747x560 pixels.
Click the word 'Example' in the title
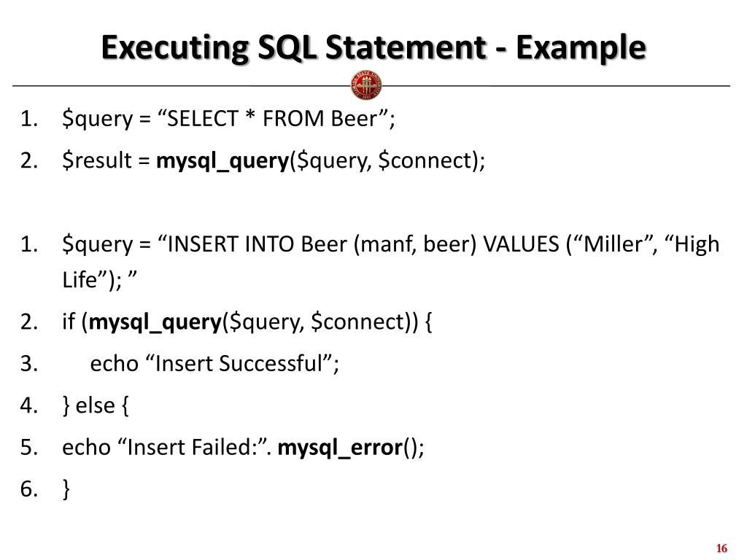point(581,47)
